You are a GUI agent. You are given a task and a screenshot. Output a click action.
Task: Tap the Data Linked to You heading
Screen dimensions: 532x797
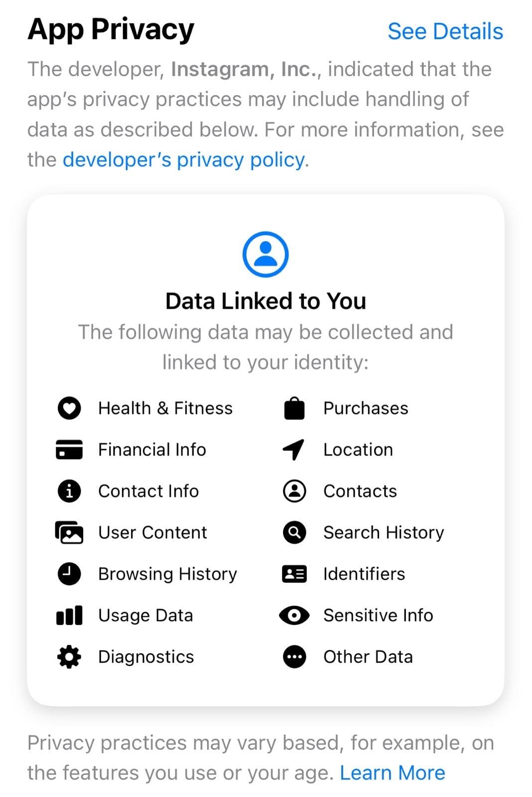[x=266, y=301]
